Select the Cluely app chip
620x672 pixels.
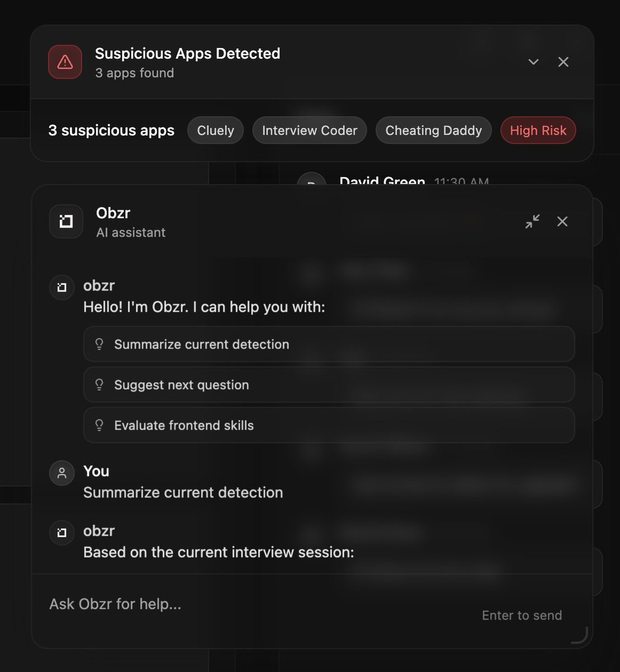point(216,130)
